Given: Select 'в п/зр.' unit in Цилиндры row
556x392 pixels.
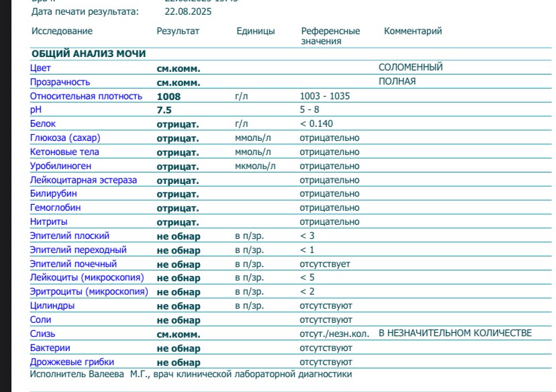Looking at the screenshot, I should point(250,306).
